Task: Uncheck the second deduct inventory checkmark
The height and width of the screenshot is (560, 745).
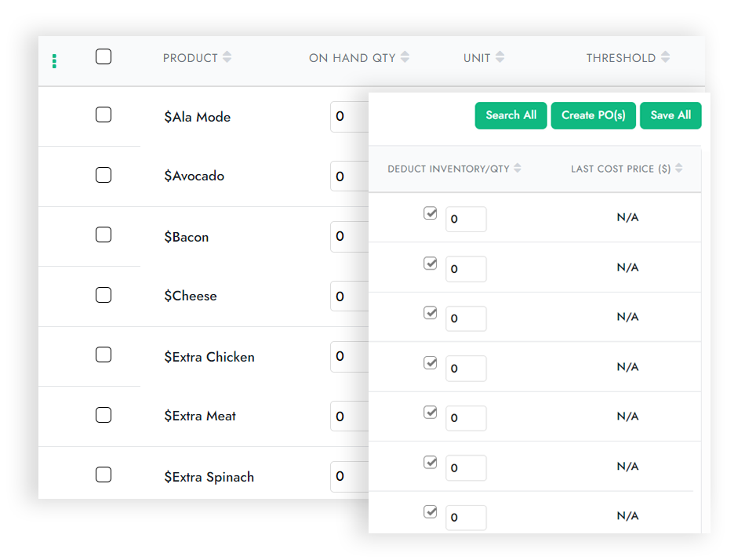Action: click(x=430, y=262)
